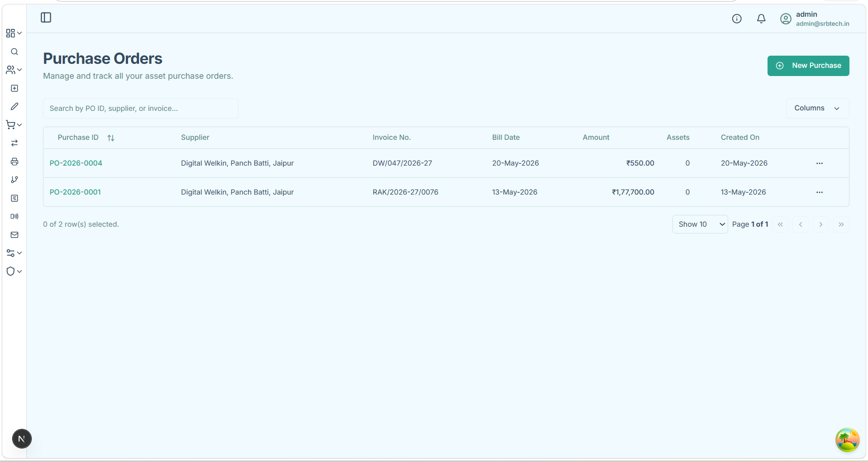Click the Amount column header
868x462 pixels.
(x=596, y=138)
